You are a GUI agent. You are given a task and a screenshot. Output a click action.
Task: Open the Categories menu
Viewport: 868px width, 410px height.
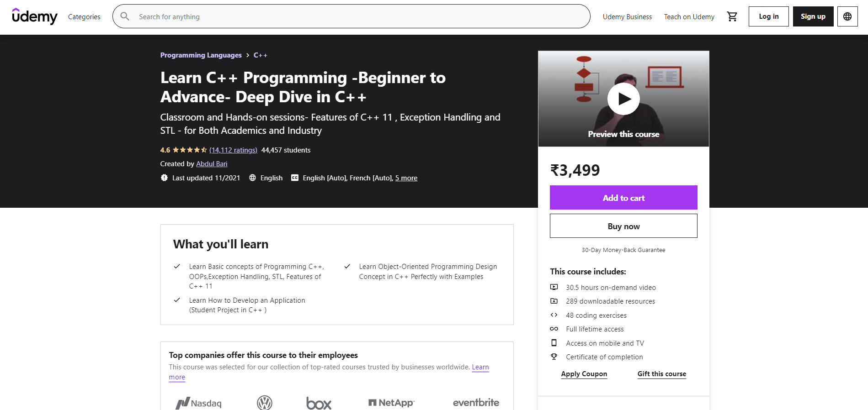click(x=84, y=17)
